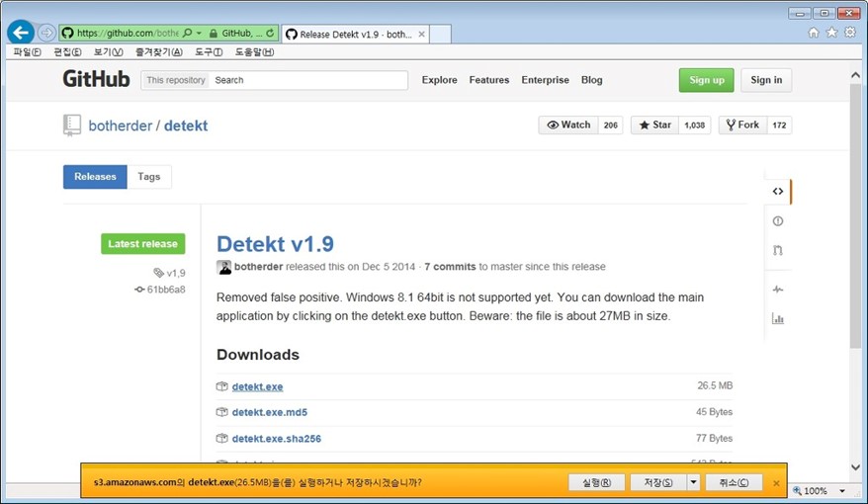Close the download notification bar
The height and width of the screenshot is (504, 868).
pyautogui.click(x=776, y=483)
